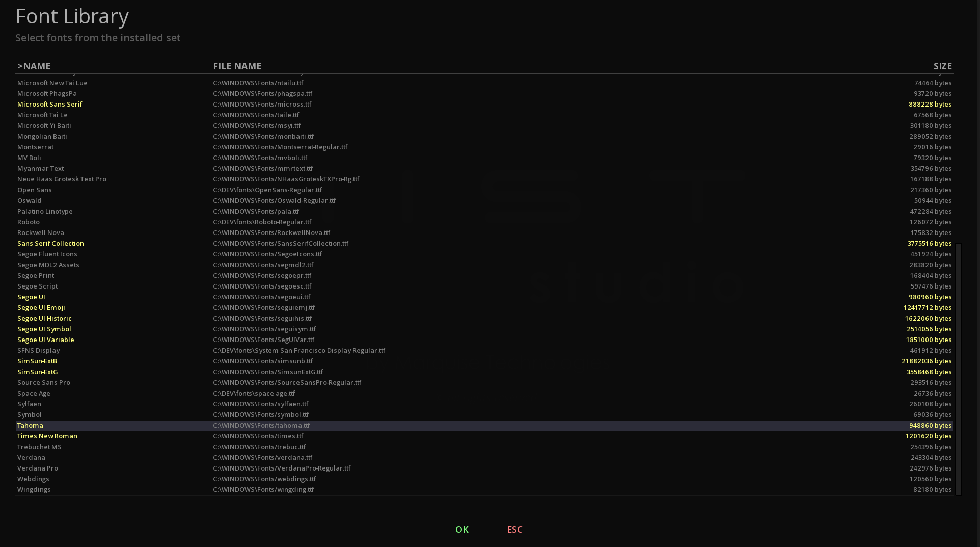Viewport: 980px width, 547px height.
Task: Click the space age.ttf file path
Action: pyautogui.click(x=254, y=393)
